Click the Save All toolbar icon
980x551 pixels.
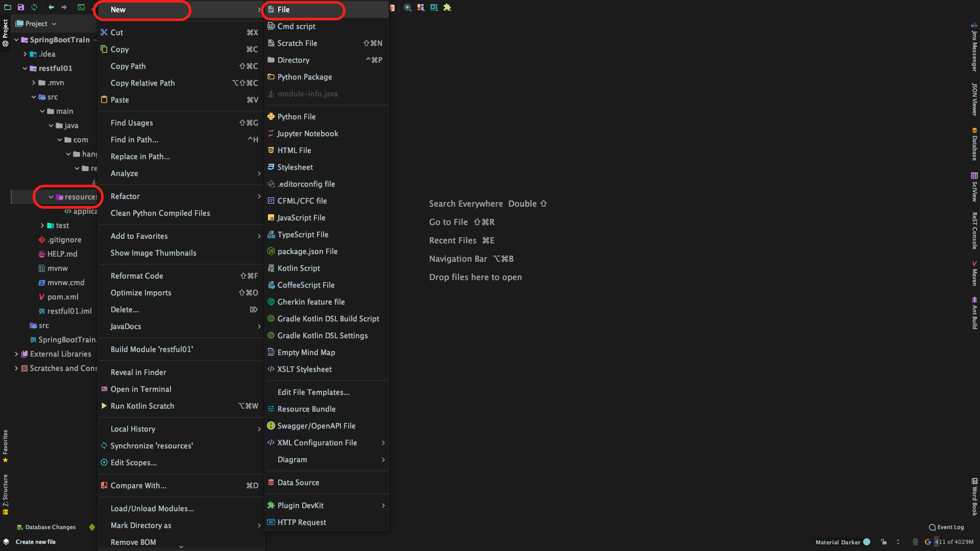21,7
